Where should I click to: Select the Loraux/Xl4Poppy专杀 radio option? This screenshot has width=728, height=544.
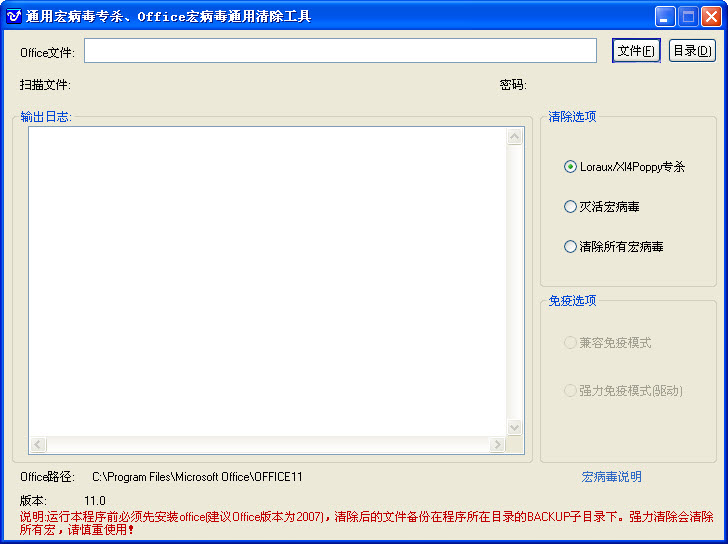[x=571, y=167]
